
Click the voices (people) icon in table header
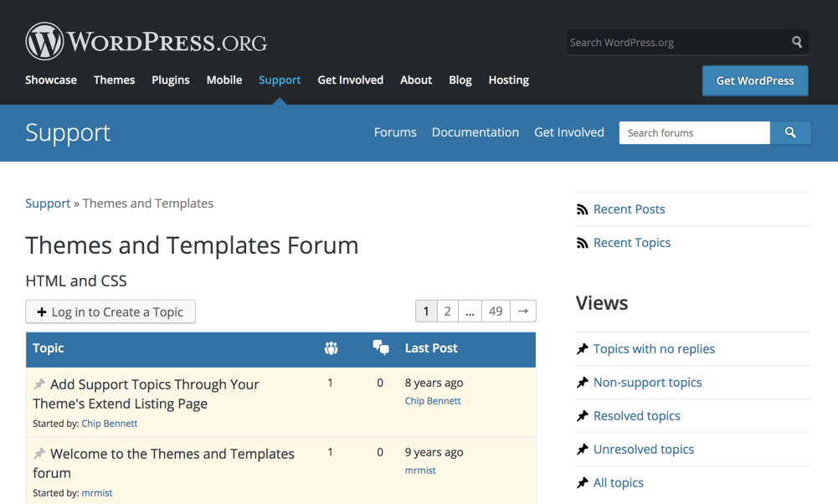[331, 348]
